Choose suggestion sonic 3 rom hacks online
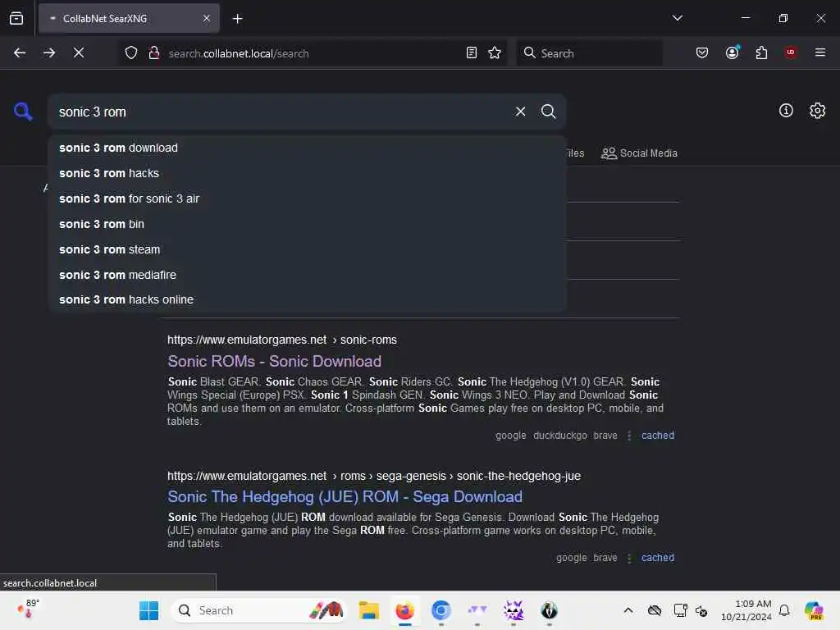The width and height of the screenshot is (840, 630). 307,299
